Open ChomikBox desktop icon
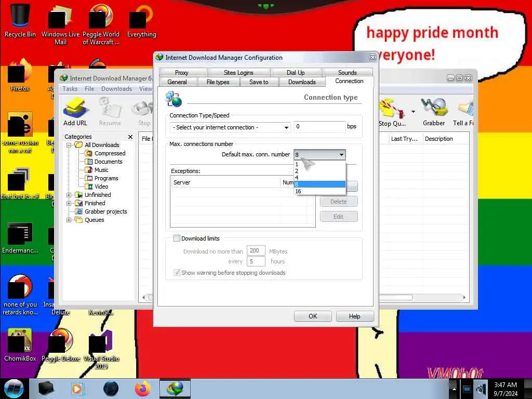This screenshot has width=532, height=399. (20, 344)
